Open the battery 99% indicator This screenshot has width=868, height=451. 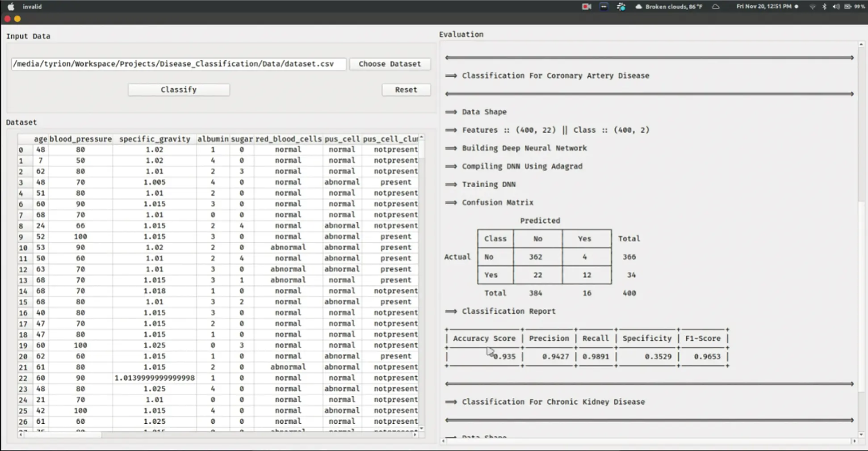pyautogui.click(x=854, y=7)
